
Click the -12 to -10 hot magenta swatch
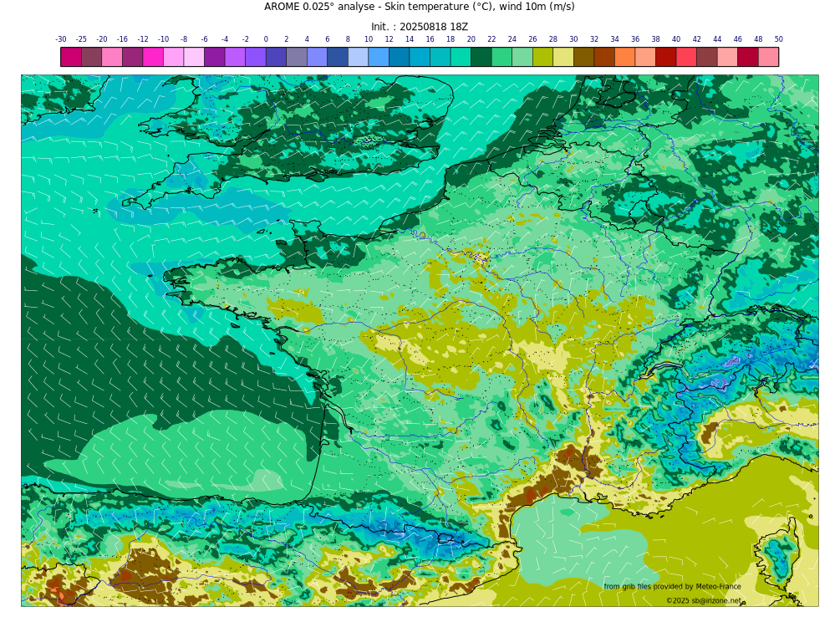point(153,57)
